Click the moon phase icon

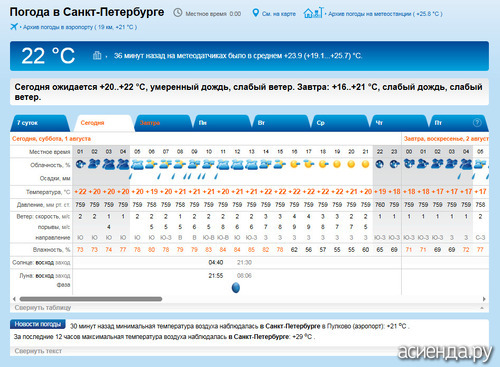point(236,287)
